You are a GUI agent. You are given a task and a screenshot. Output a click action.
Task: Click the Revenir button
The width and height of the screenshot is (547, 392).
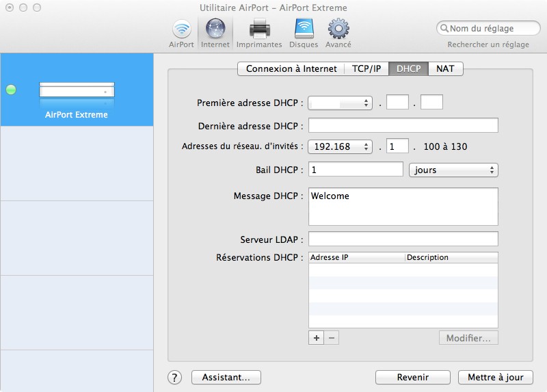pos(413,377)
